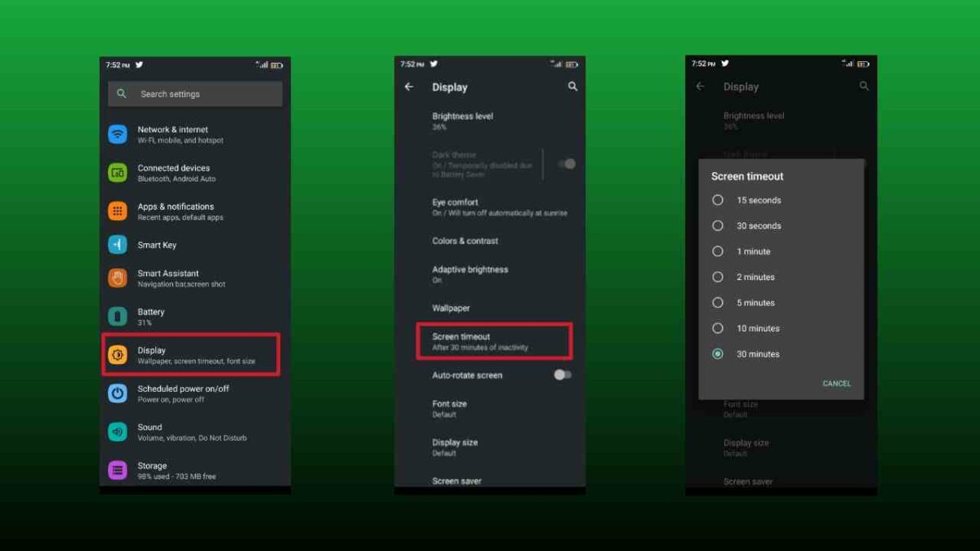This screenshot has width=980, height=551.
Task: Open the Display settings entry
Action: 195,355
